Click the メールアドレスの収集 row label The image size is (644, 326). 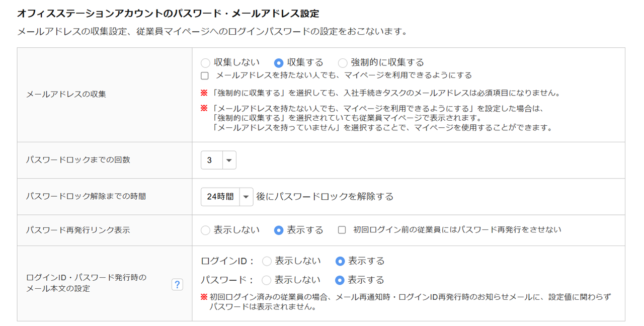(x=66, y=94)
